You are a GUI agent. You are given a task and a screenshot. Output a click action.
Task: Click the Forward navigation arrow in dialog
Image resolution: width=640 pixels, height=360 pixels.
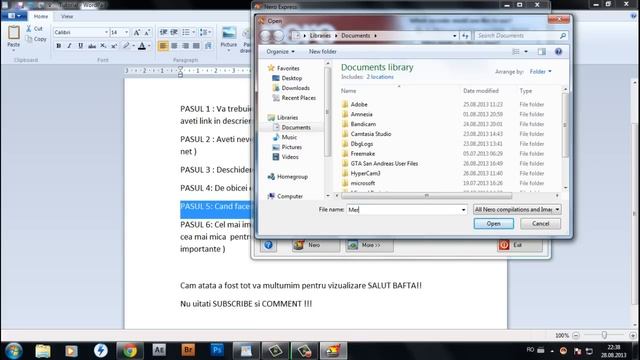click(x=279, y=36)
